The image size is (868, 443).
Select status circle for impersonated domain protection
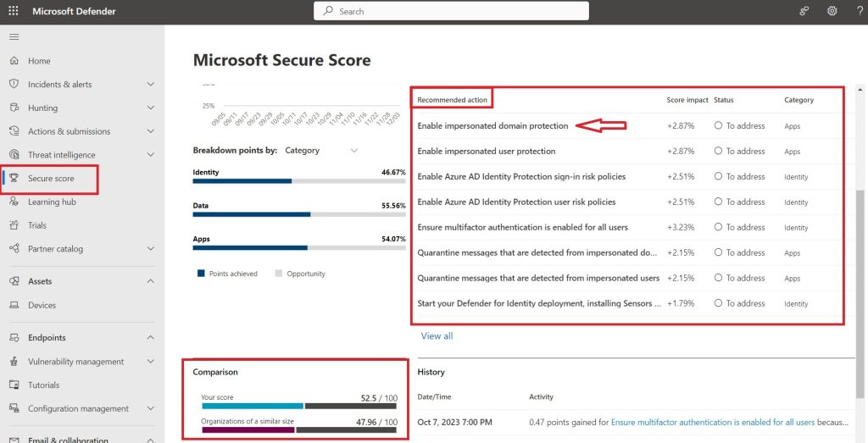[718, 125]
